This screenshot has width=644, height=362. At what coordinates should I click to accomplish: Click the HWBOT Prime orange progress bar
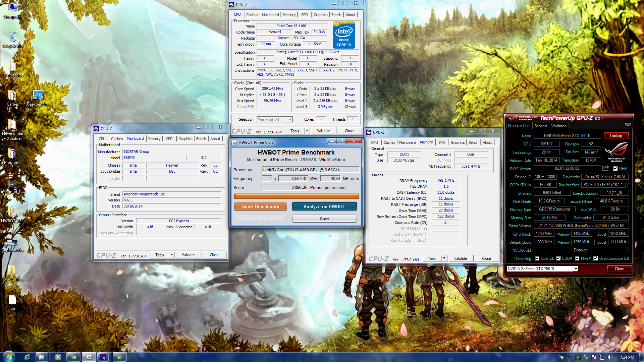(296, 196)
